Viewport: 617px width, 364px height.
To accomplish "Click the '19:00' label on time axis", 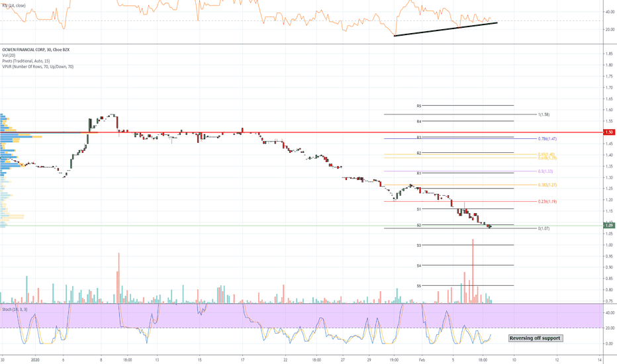I will [394, 359].
